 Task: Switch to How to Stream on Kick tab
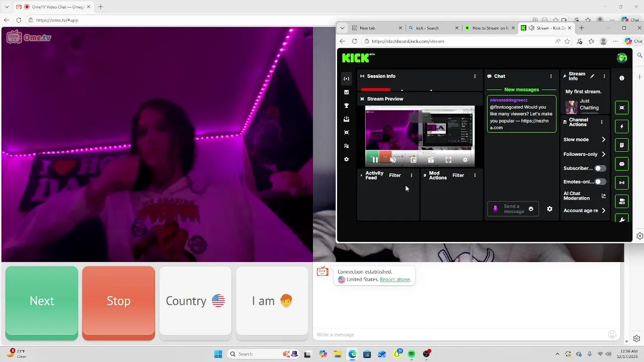pyautogui.click(x=490, y=28)
